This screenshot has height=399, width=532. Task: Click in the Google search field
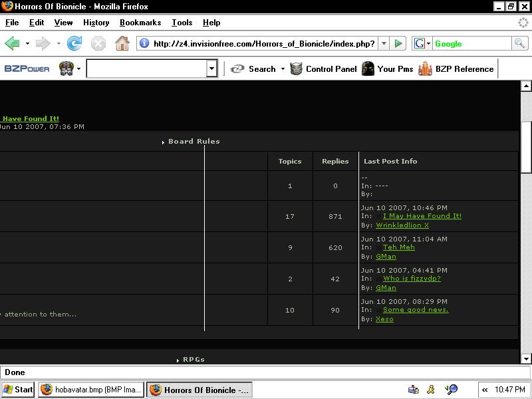(472, 43)
